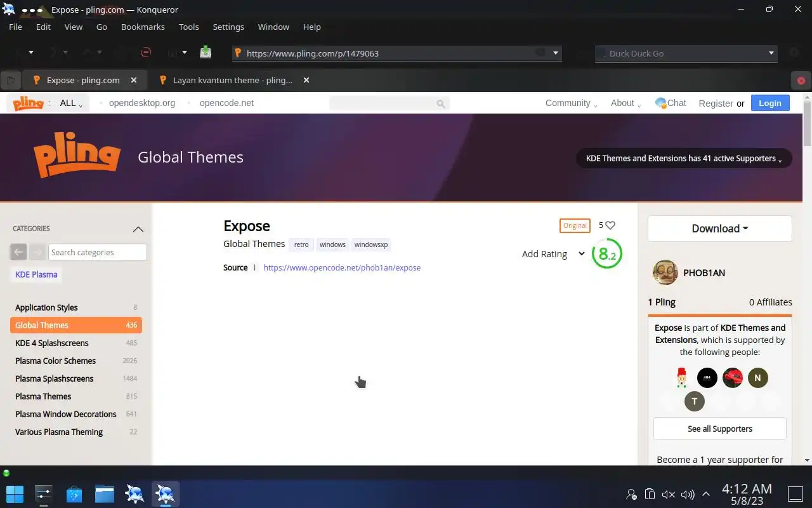Click the green 8.2 rating circle
812x508 pixels.
click(x=607, y=254)
